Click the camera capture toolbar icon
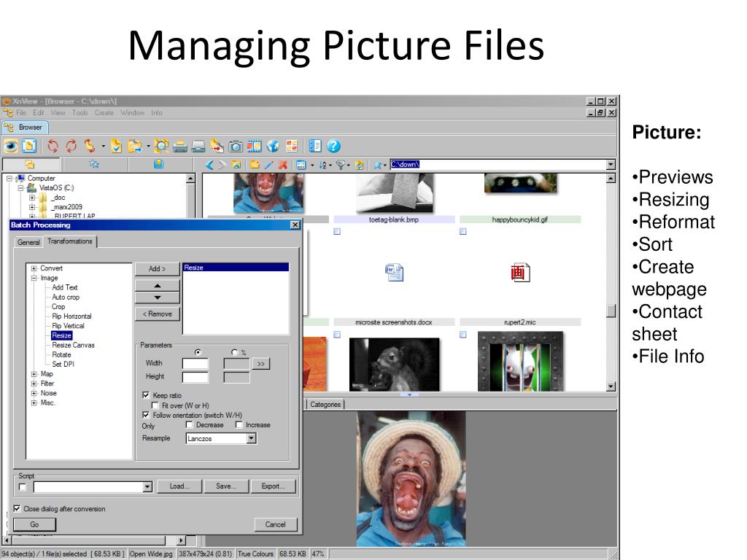 (236, 146)
